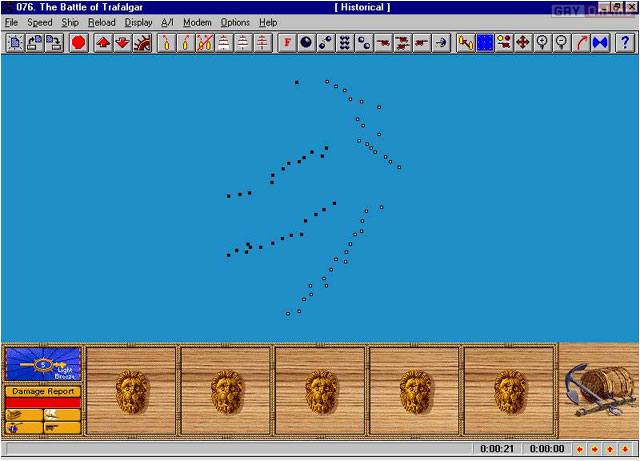Click the first lion head ship panel

[131, 391]
